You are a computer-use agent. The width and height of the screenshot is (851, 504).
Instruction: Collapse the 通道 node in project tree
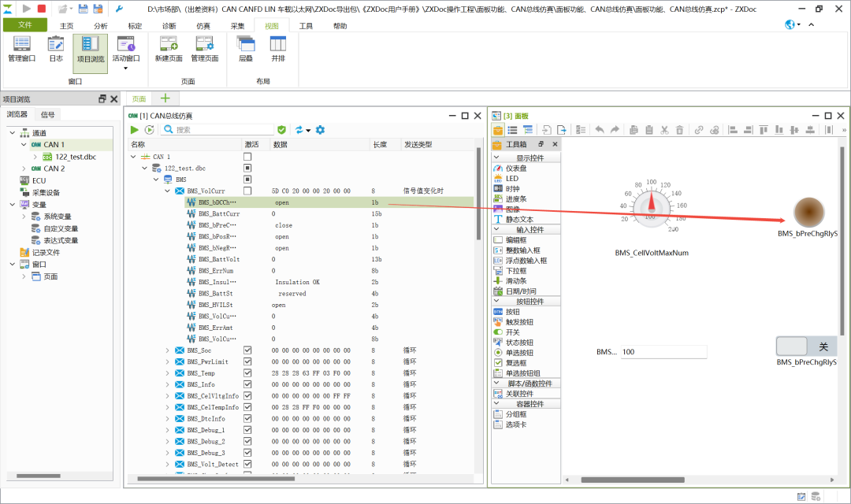click(13, 133)
